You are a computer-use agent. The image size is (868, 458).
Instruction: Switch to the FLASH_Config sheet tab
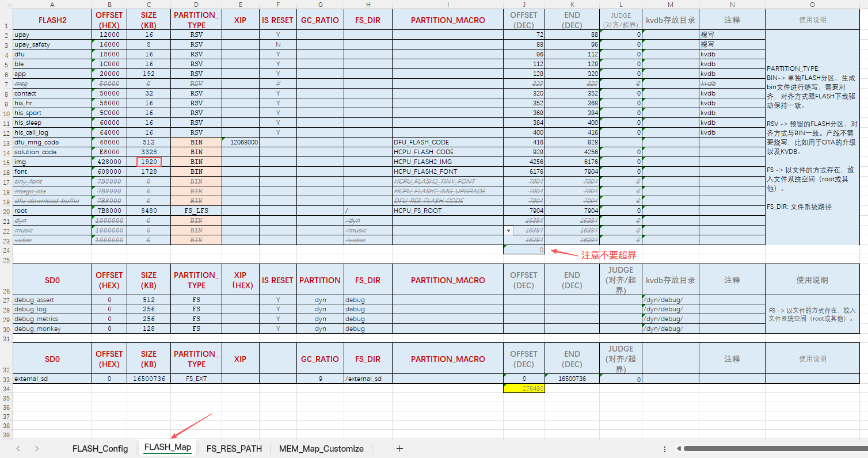(100, 449)
